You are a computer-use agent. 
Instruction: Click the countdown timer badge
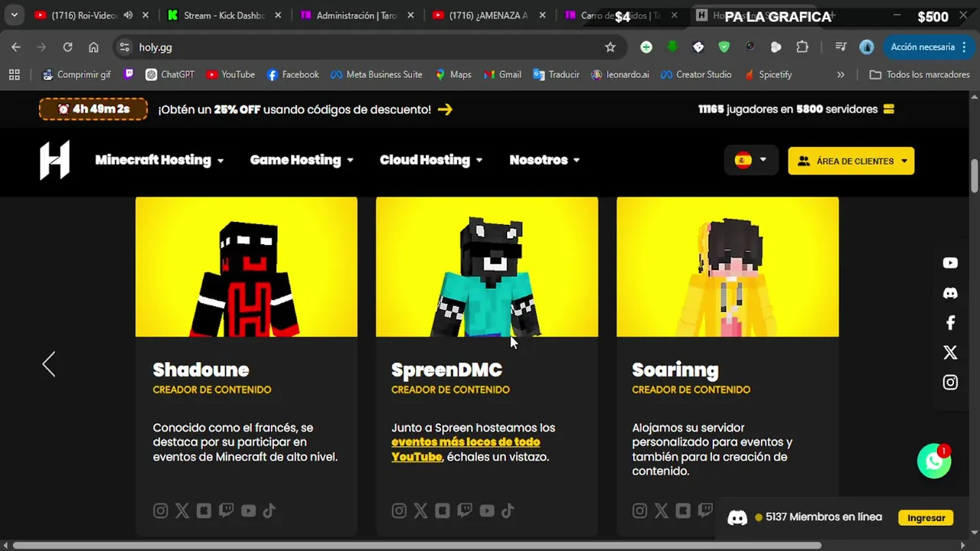point(93,109)
